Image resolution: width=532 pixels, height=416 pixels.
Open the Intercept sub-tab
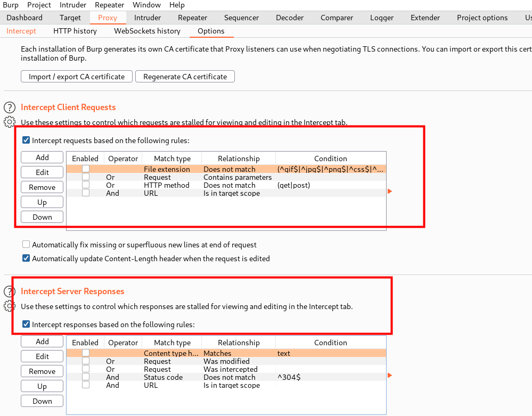point(21,31)
